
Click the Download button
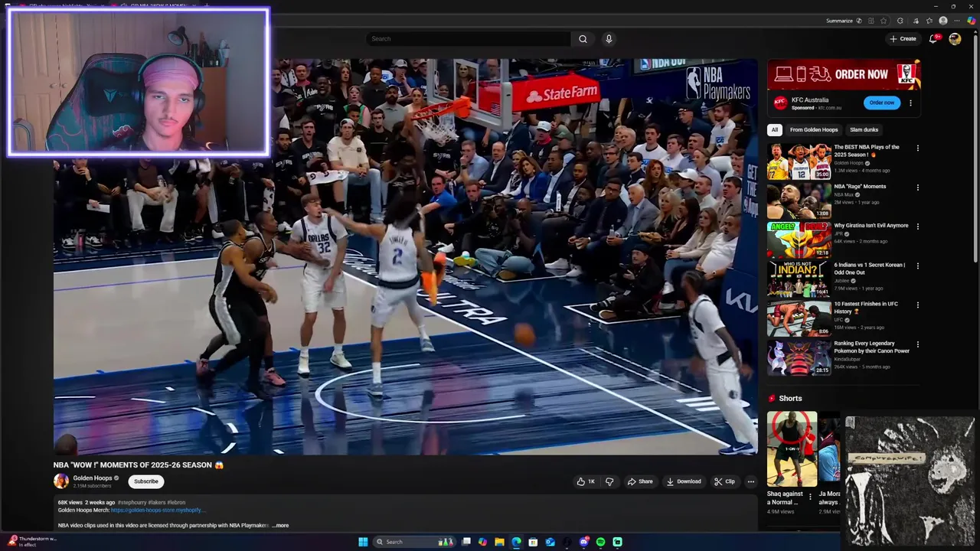tap(684, 481)
